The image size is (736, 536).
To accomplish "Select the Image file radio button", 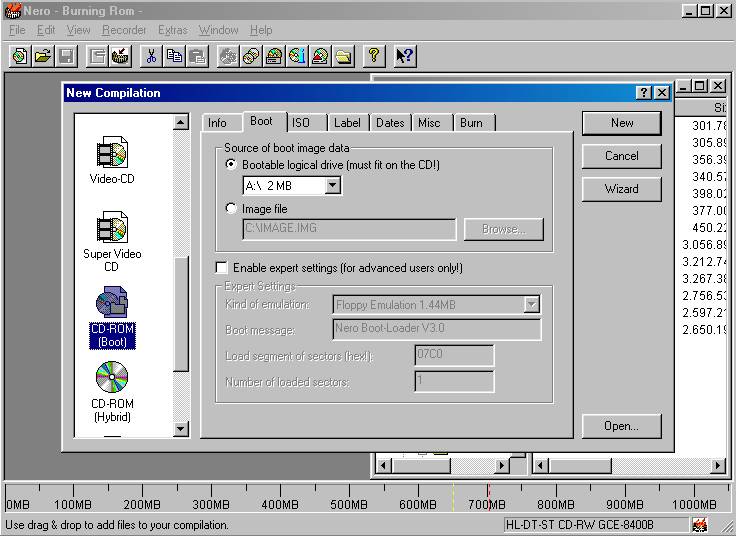I will click(231, 208).
